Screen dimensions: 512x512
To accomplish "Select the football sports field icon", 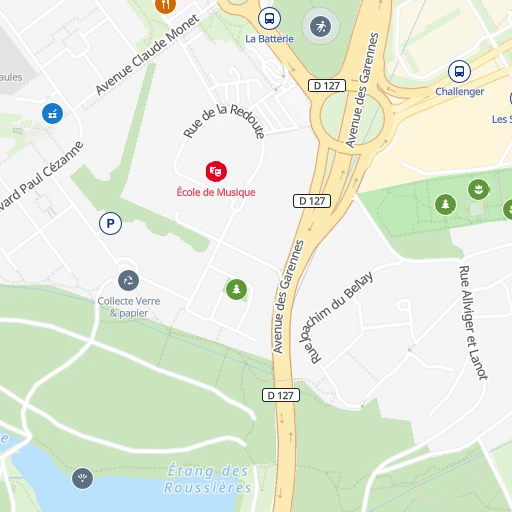I will pos(321,27).
